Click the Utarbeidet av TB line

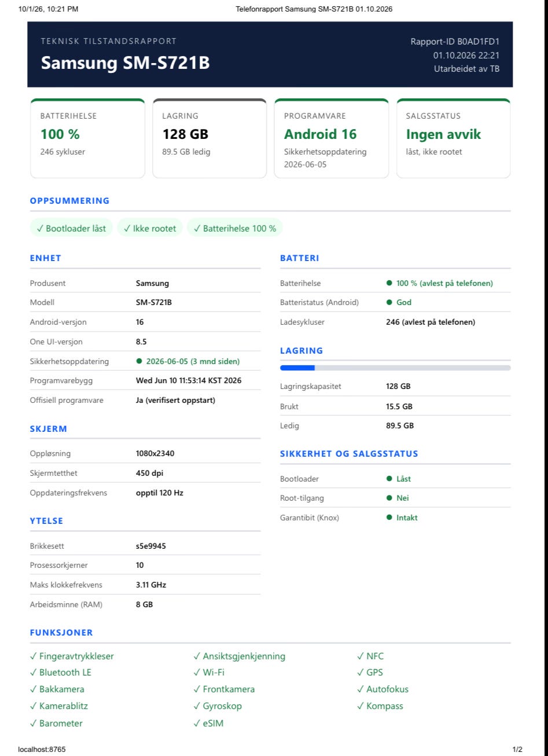[x=466, y=68]
